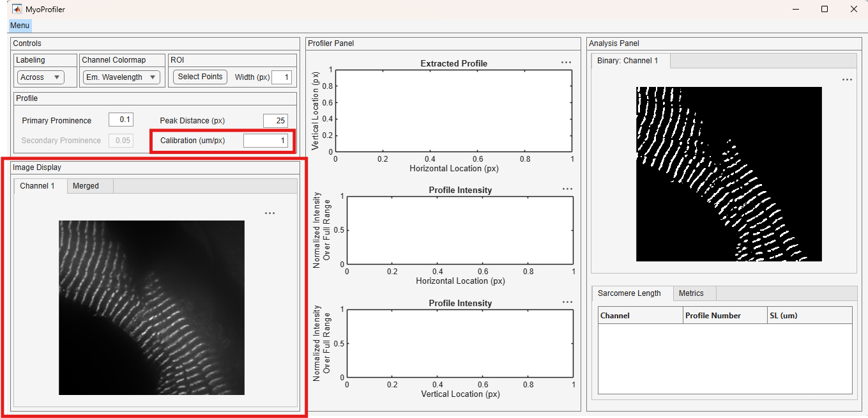Open the Menu item in the menu bar
This screenshot has height=418, width=868.
point(20,26)
